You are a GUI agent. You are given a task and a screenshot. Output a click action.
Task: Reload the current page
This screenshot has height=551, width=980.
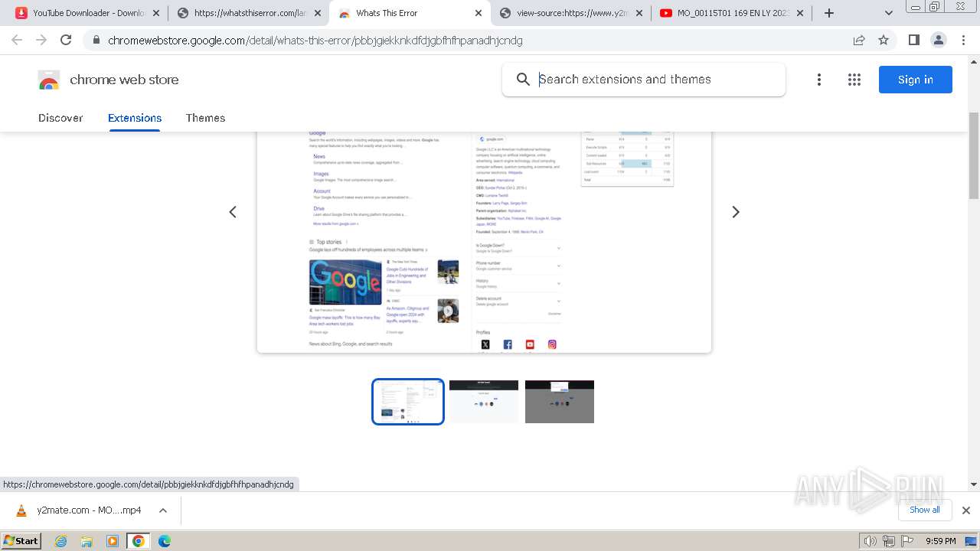coord(66,40)
